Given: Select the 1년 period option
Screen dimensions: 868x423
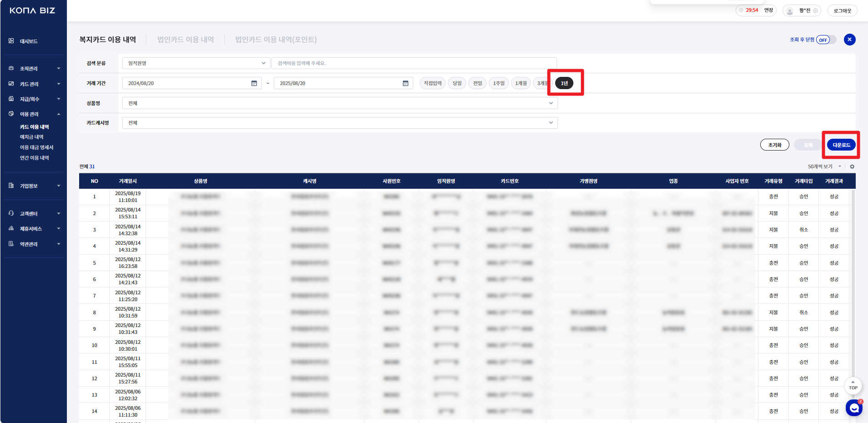Looking at the screenshot, I should 564,83.
